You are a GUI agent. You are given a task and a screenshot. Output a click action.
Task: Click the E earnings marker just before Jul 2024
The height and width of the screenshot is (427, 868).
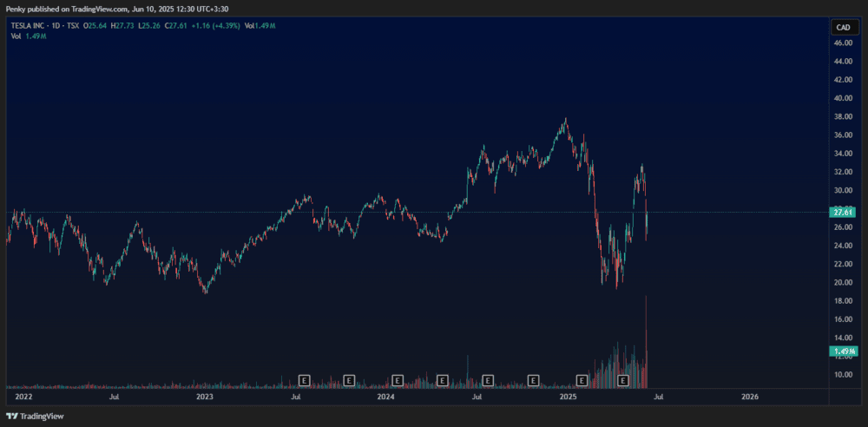pyautogui.click(x=443, y=380)
